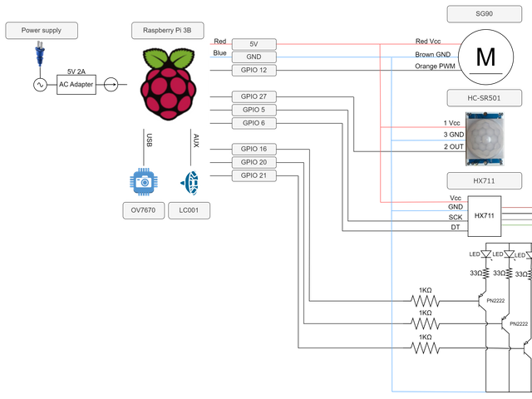Screen dimensions: 532x399
Task: Select the GPIO 21 pin label
Action: (x=254, y=175)
